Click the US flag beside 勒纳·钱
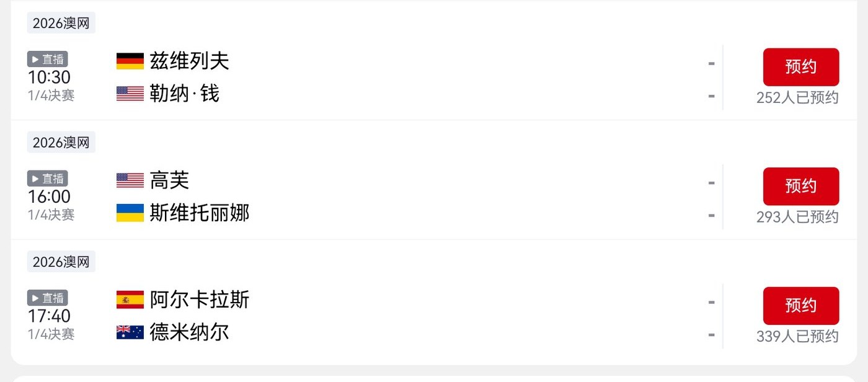868x382 pixels. point(130,94)
